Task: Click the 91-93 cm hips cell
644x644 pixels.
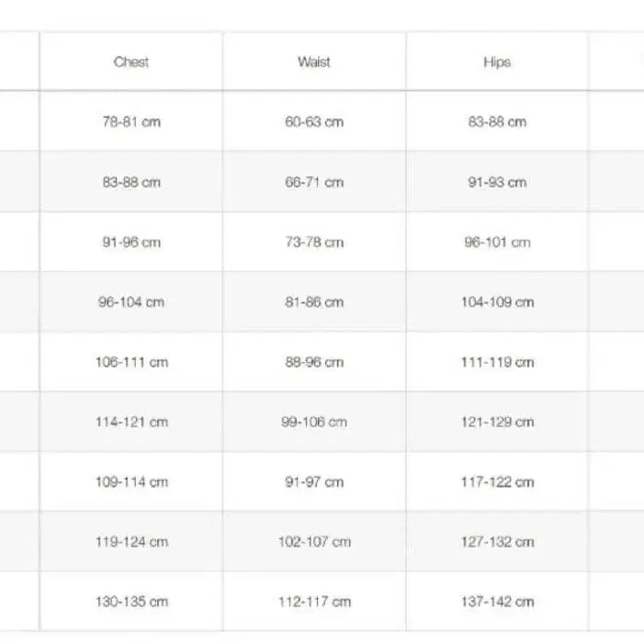Action: coord(497,182)
